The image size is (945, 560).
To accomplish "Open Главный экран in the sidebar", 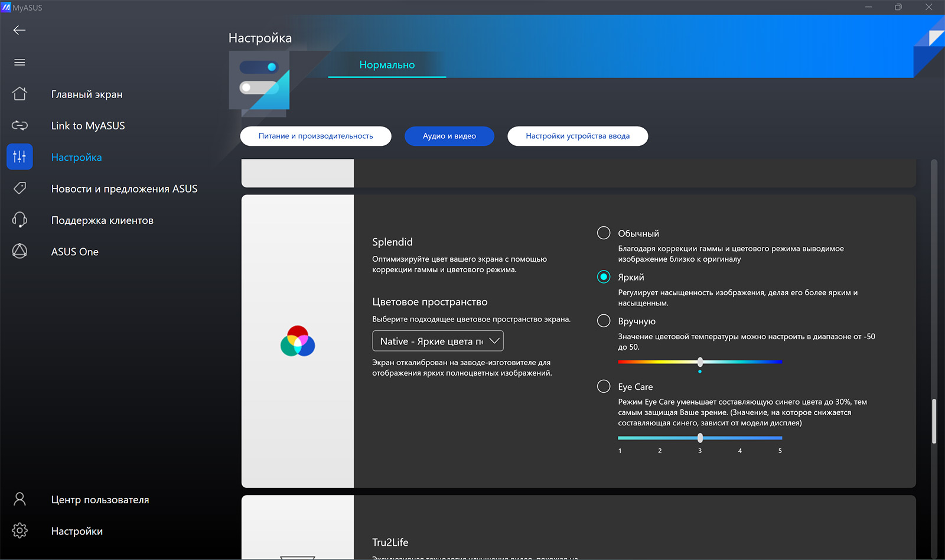I will click(87, 94).
